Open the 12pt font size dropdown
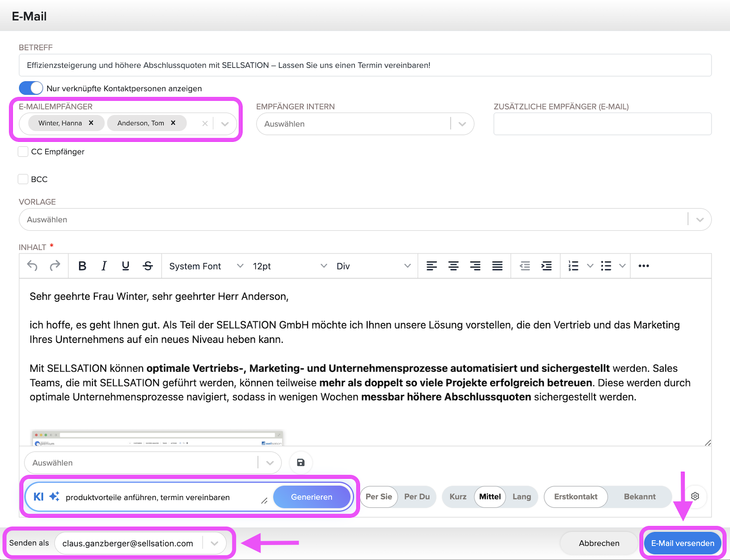This screenshot has width=730, height=560. click(289, 266)
